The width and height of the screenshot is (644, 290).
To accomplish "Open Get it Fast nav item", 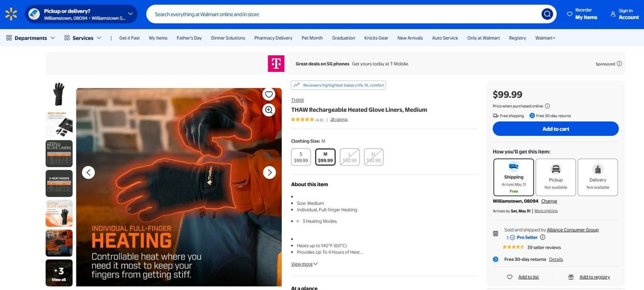I will coord(129,38).
